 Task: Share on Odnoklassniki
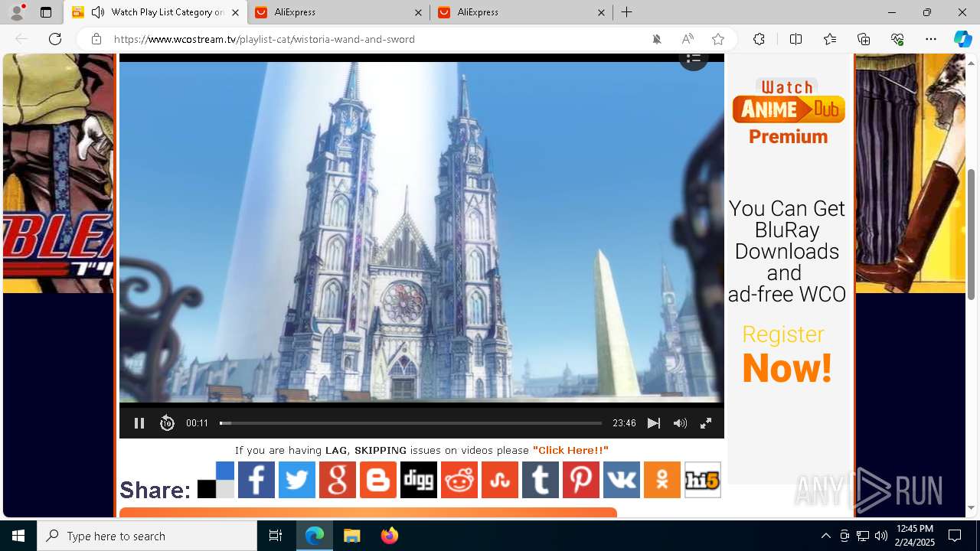point(662,480)
